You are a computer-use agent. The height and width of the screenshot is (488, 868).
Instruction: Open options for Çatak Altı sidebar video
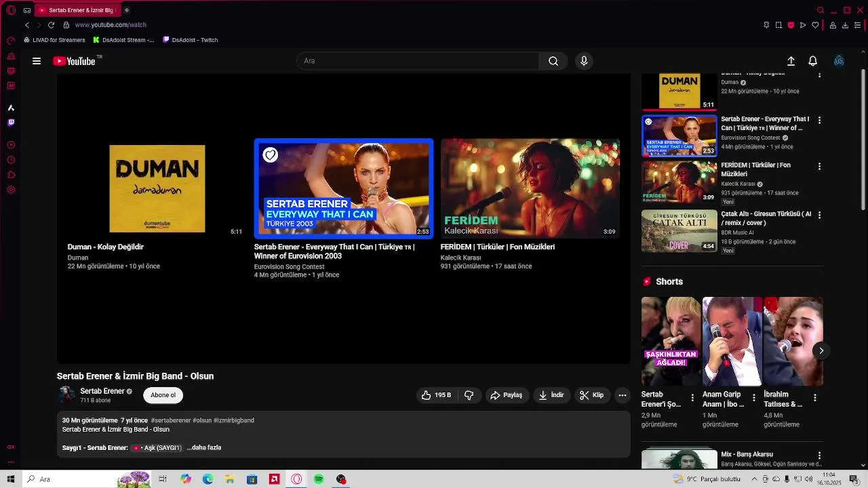tap(819, 215)
